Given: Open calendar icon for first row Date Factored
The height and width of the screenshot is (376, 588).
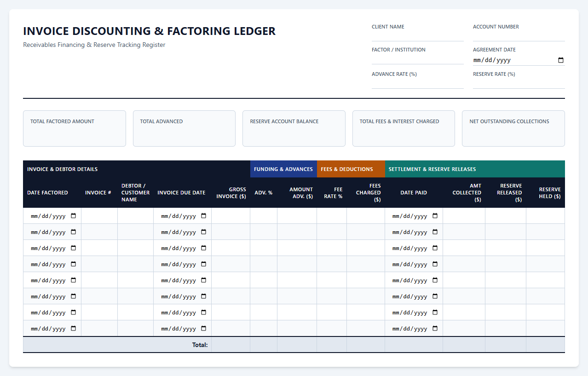Looking at the screenshot, I should click(x=74, y=216).
